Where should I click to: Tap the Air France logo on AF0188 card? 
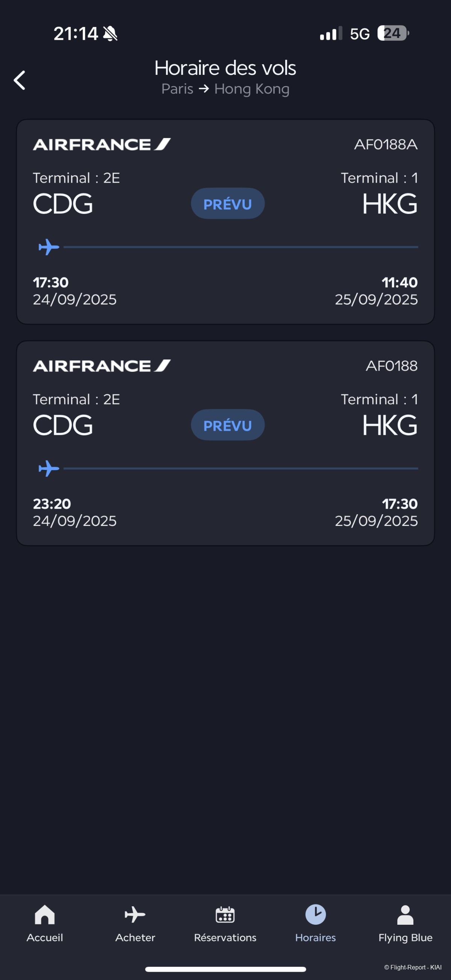[x=101, y=366]
